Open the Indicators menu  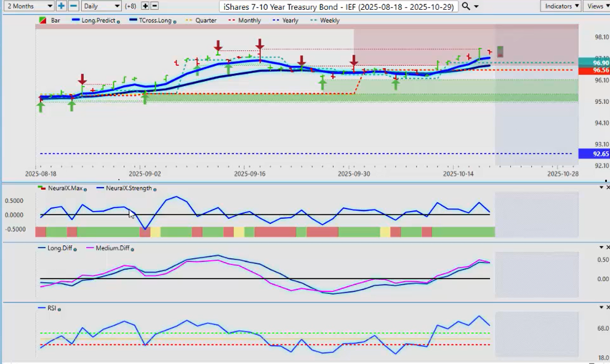coord(561,6)
